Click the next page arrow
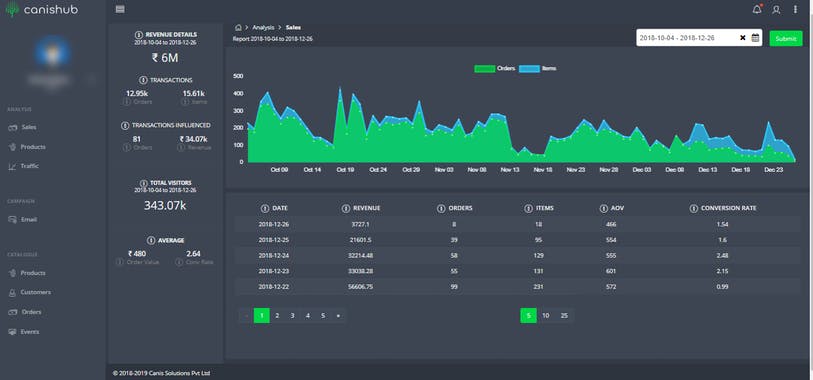The height and width of the screenshot is (380, 813). click(338, 315)
